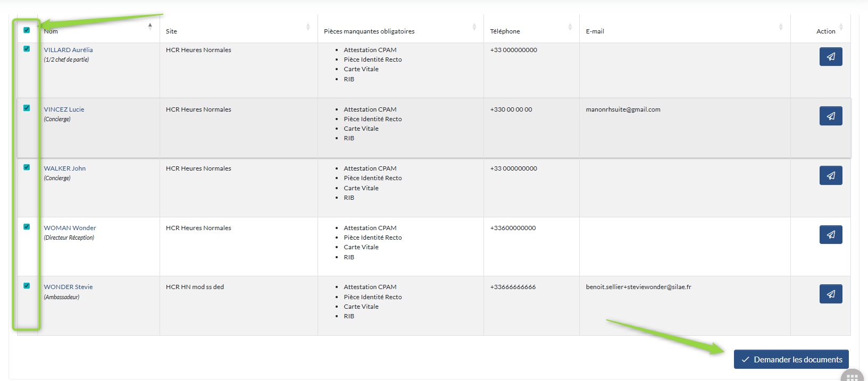This screenshot has height=381, width=868.
Task: Click the send icon for WONDER Stevie
Action: [830, 294]
